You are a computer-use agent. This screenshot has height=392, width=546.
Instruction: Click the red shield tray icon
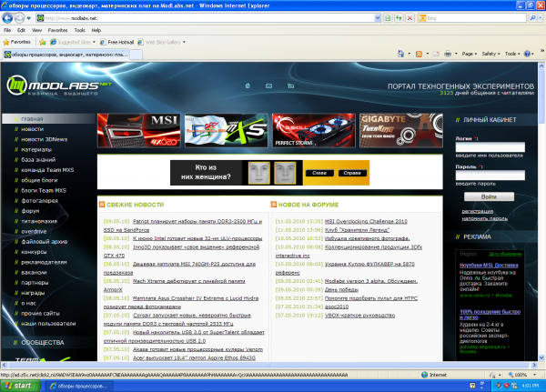[506, 386]
